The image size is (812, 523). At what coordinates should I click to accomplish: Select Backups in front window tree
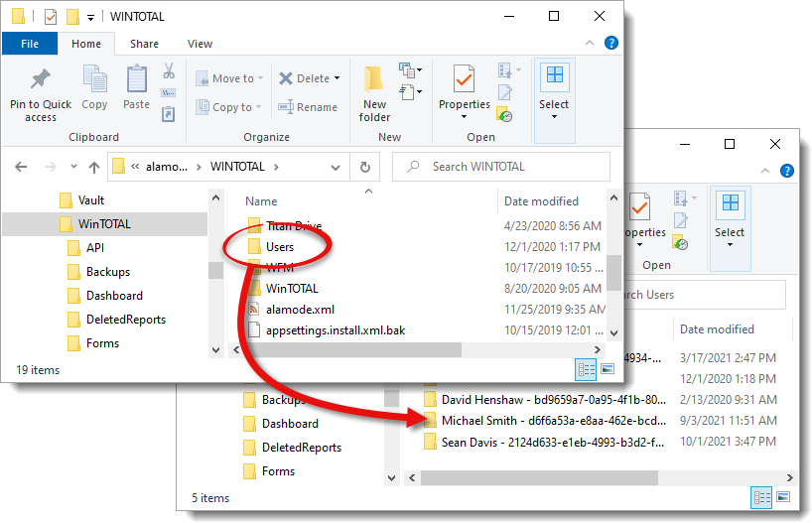coord(99,272)
